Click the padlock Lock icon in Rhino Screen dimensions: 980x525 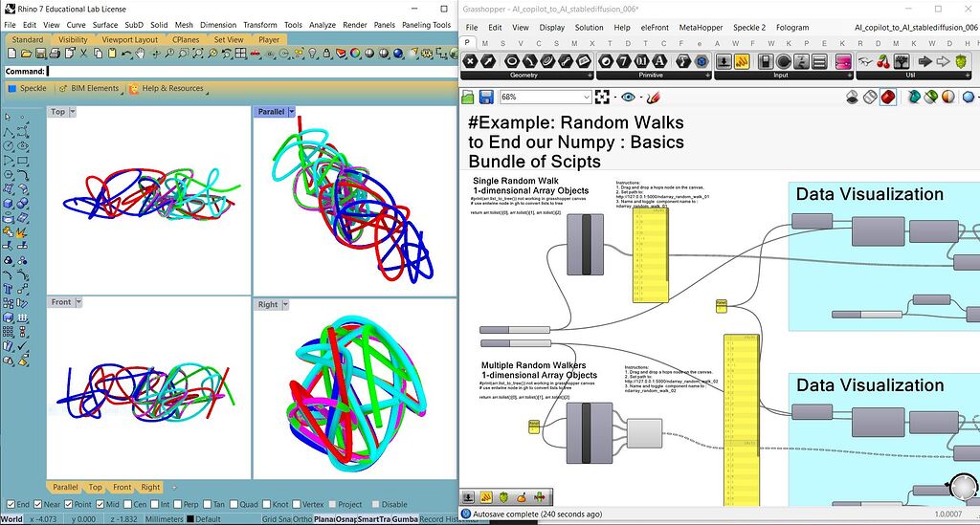(x=327, y=54)
